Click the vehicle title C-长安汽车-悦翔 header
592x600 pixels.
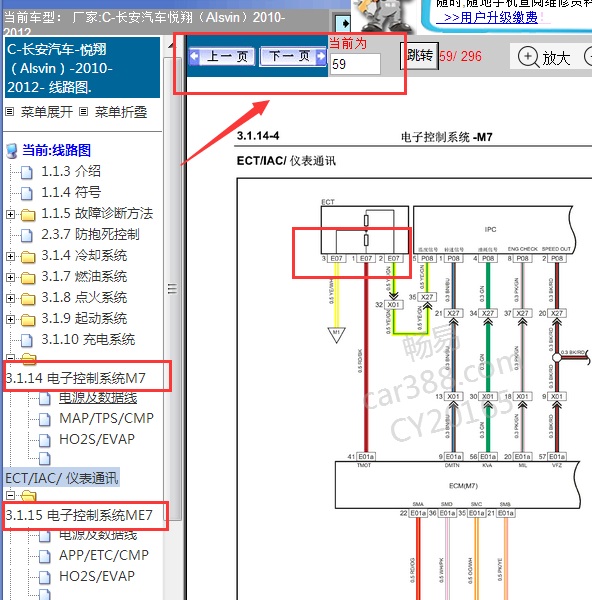(82, 68)
